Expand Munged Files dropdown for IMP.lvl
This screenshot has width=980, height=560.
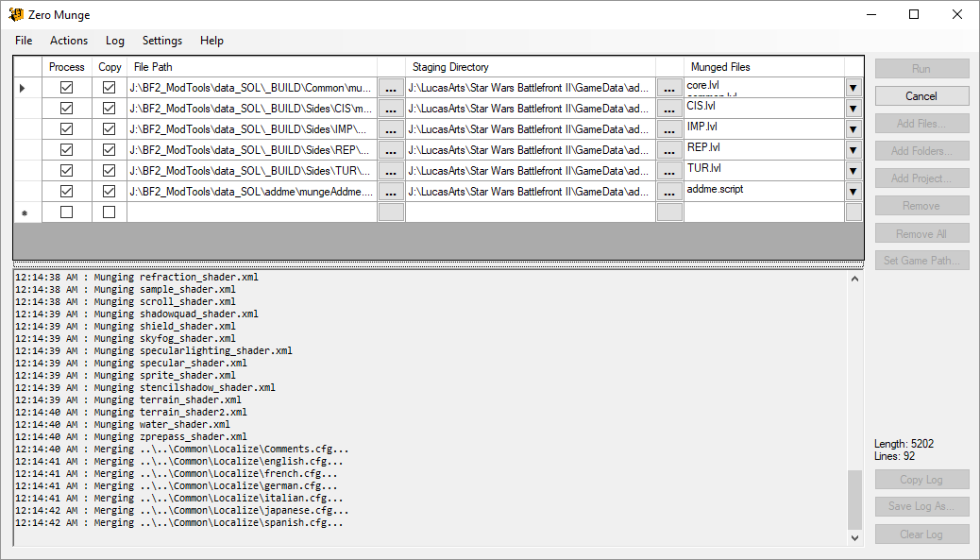click(853, 128)
